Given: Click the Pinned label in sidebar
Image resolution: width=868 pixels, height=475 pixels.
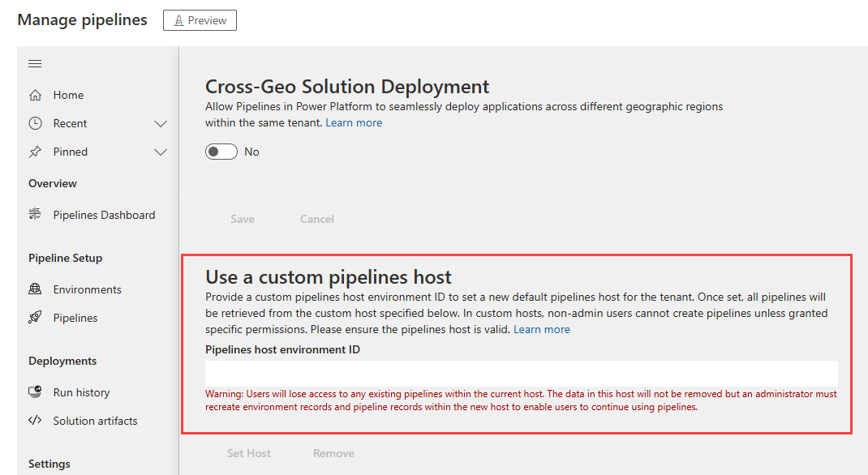Looking at the screenshot, I should click(x=71, y=152).
